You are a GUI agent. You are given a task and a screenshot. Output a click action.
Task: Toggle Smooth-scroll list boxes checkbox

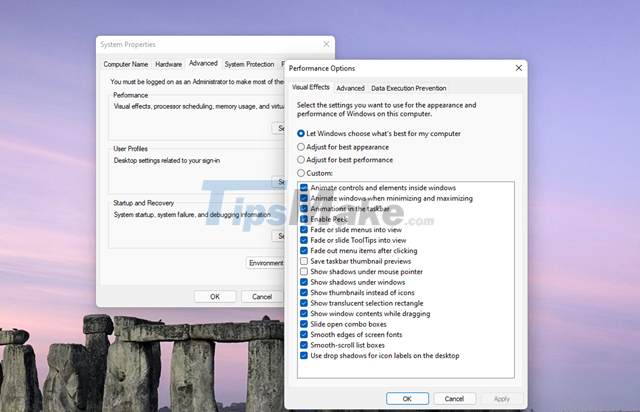tap(304, 345)
